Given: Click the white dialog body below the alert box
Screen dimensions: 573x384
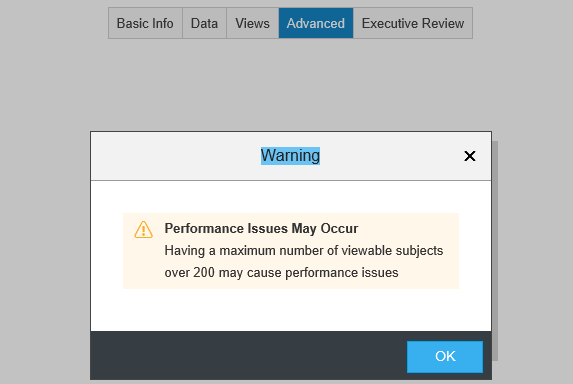Looking at the screenshot, I should [291, 310].
